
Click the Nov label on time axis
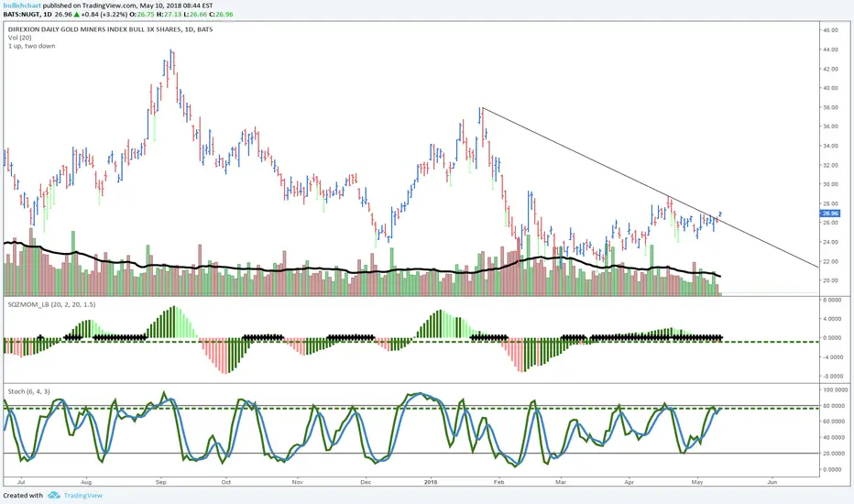pos(298,482)
